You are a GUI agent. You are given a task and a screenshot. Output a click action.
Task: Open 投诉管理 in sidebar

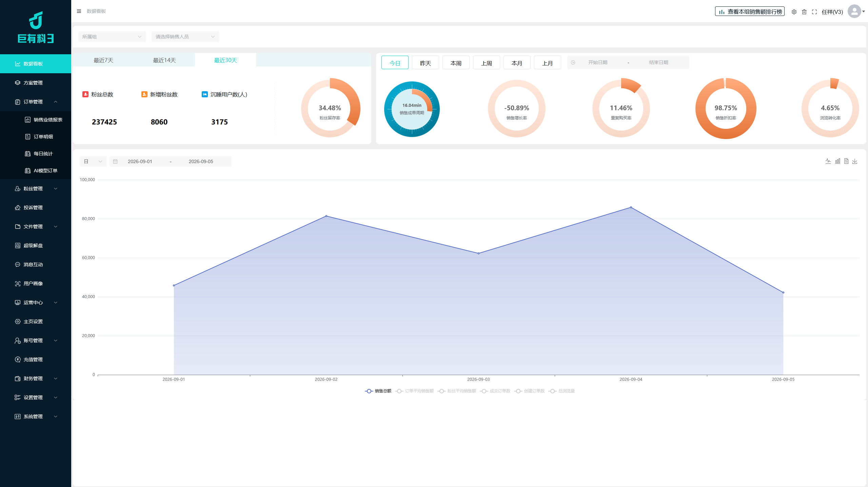click(36, 208)
